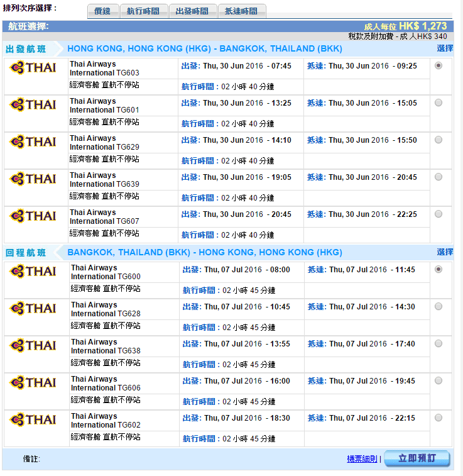This screenshot has height=476, width=463.
Task: Click Thai Airways logo for flight TG607
Action: click(x=33, y=216)
